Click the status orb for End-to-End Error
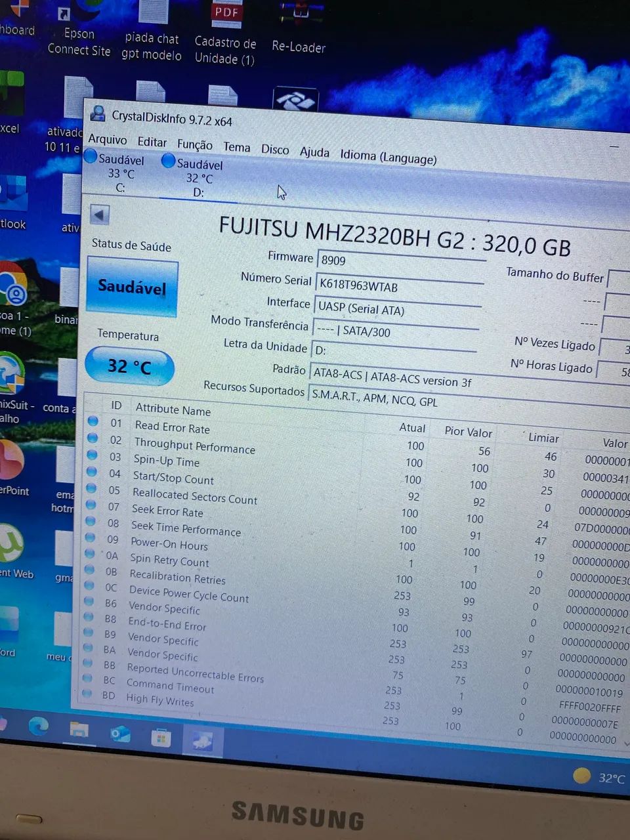The height and width of the screenshot is (840, 630). [x=89, y=617]
